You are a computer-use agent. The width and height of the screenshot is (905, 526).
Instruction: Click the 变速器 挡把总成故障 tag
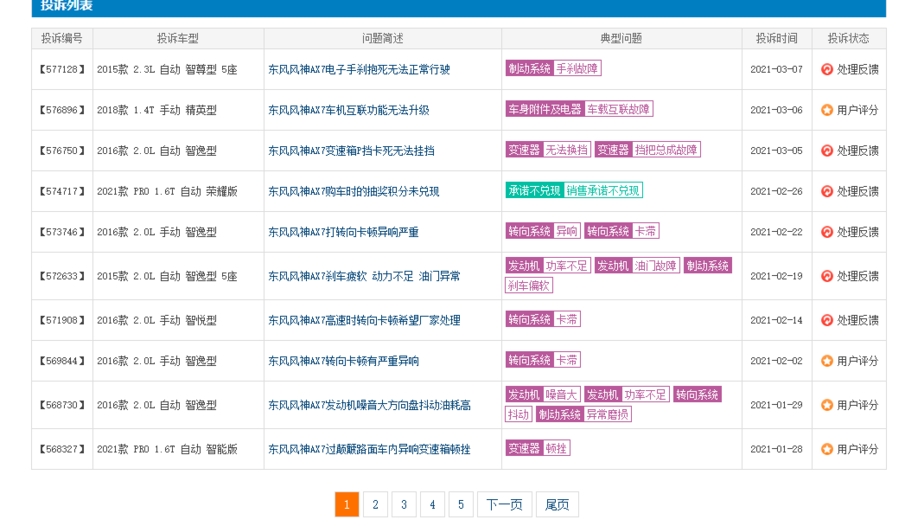(648, 150)
